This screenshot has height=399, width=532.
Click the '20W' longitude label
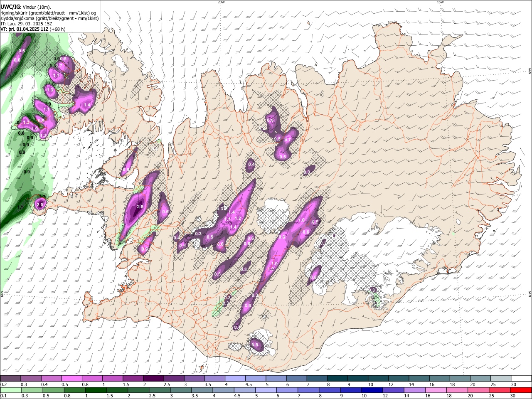pos(221,2)
